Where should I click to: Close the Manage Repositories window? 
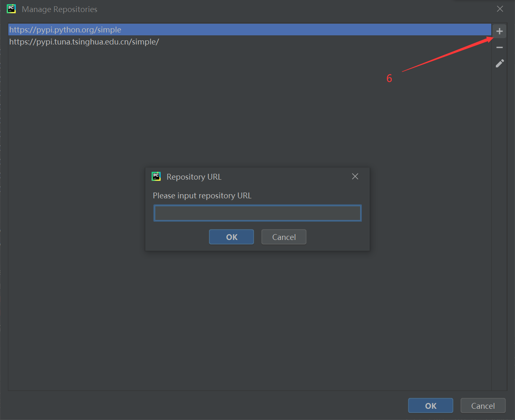pos(500,9)
